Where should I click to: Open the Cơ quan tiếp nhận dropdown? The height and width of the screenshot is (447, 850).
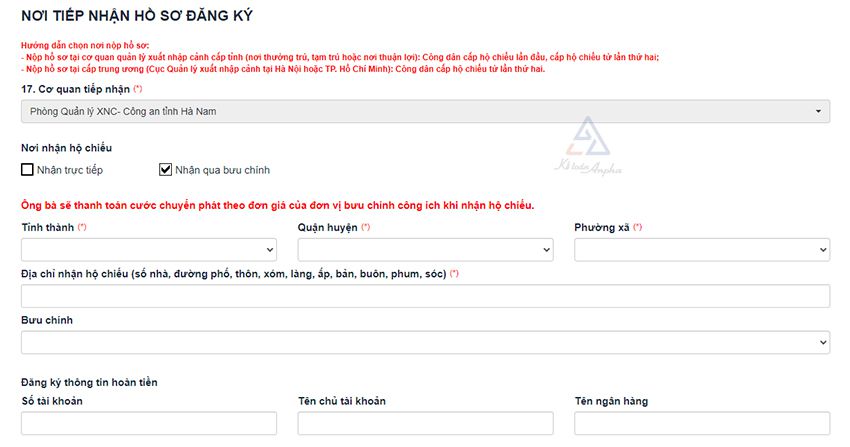(x=425, y=111)
